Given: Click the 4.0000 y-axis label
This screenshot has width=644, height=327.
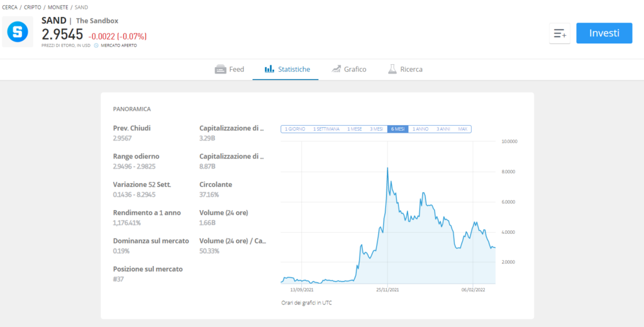Looking at the screenshot, I should point(509,232).
